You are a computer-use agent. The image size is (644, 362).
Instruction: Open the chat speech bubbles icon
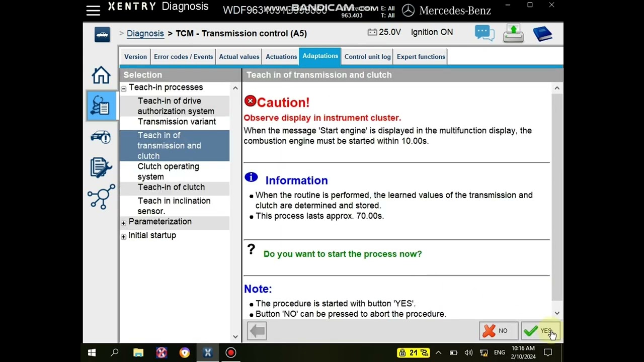click(485, 33)
